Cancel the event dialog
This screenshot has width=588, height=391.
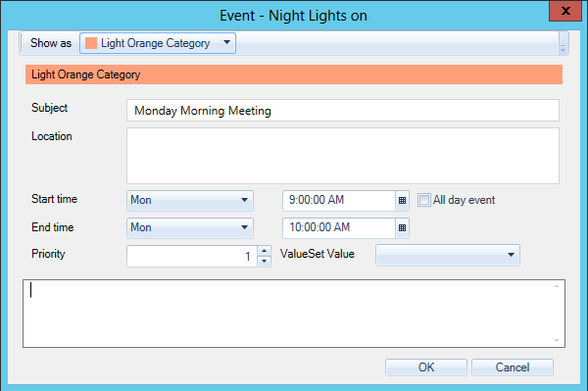tap(513, 367)
